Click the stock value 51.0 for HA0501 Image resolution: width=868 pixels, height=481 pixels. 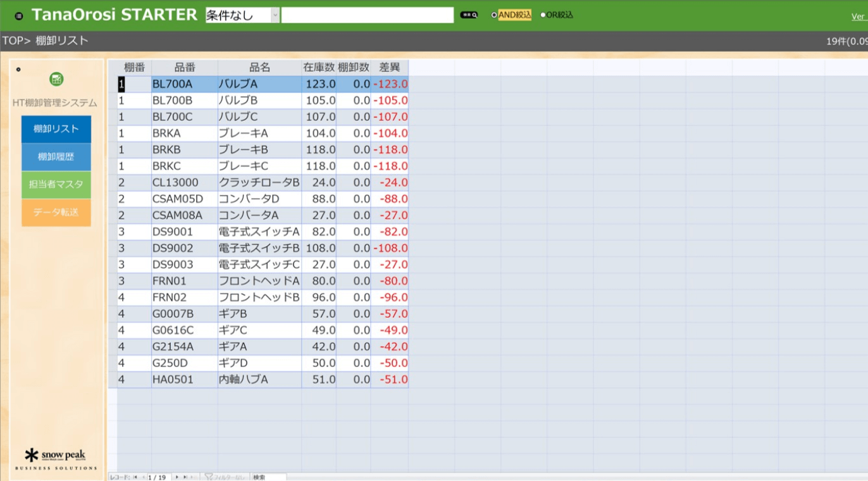click(319, 380)
